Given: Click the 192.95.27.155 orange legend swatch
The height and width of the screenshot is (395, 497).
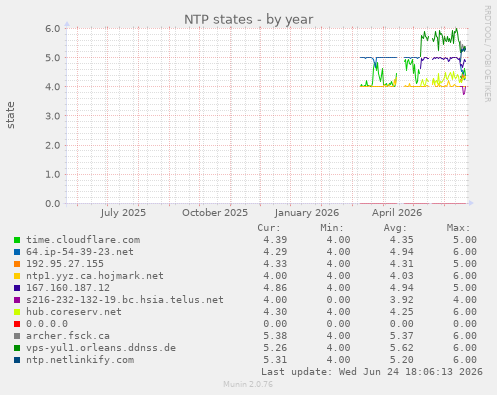Looking at the screenshot, I should 17,264.
